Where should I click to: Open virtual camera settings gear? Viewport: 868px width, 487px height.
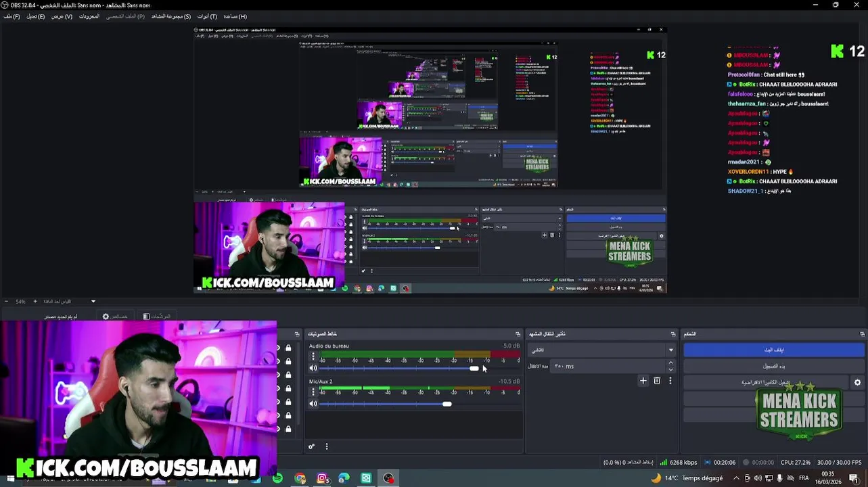[x=858, y=383]
